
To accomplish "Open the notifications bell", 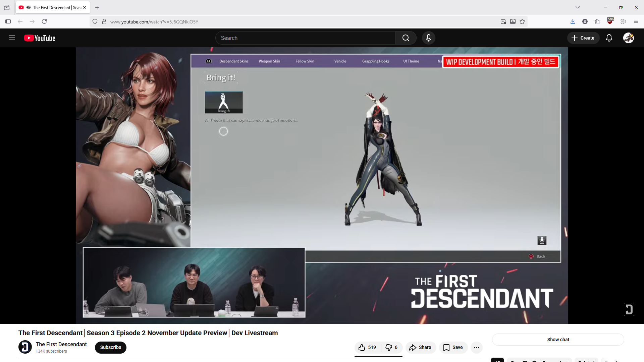I will (609, 38).
